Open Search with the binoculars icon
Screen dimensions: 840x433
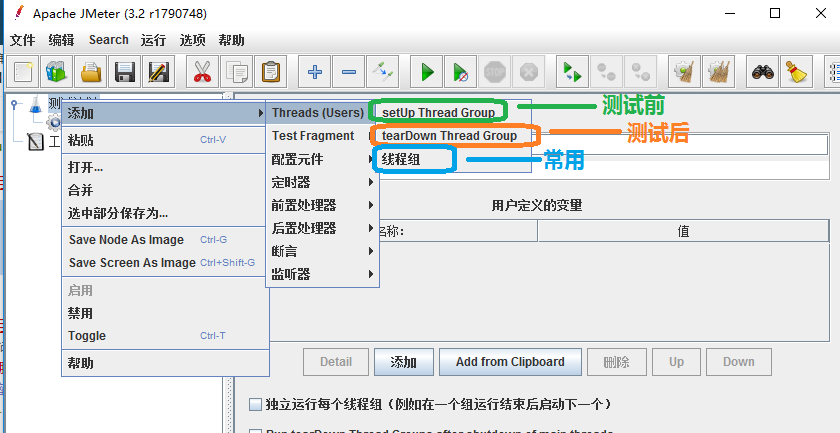pyautogui.click(x=762, y=71)
